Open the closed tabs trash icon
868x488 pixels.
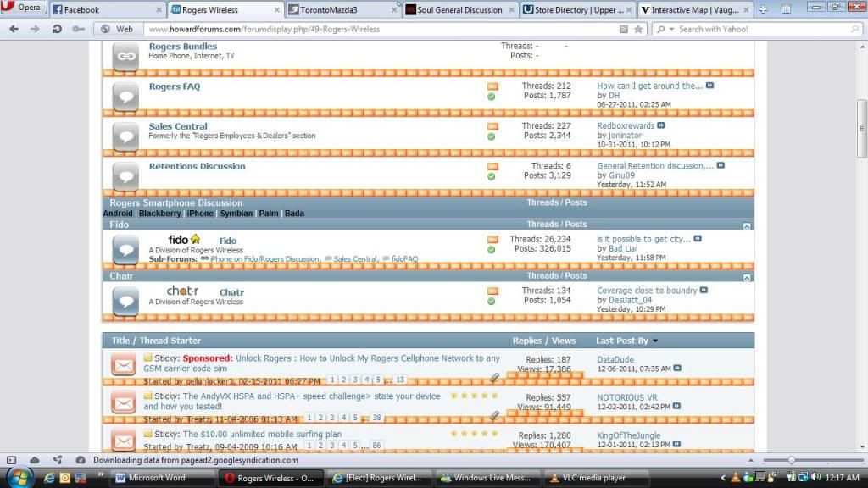[x=786, y=9]
